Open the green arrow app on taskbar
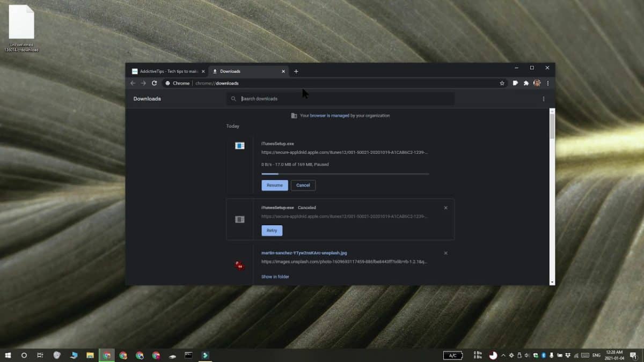Screen dimensions: 644x362 point(205,355)
